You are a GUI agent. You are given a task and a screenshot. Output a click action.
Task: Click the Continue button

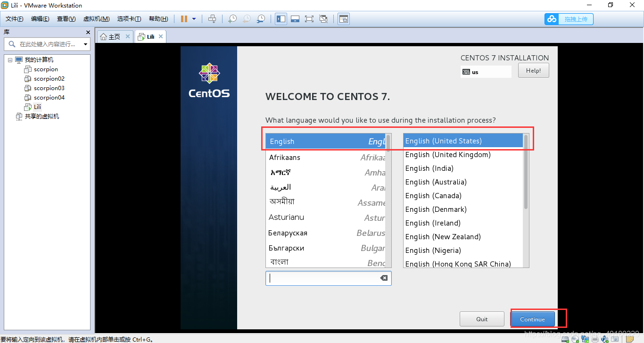click(533, 319)
